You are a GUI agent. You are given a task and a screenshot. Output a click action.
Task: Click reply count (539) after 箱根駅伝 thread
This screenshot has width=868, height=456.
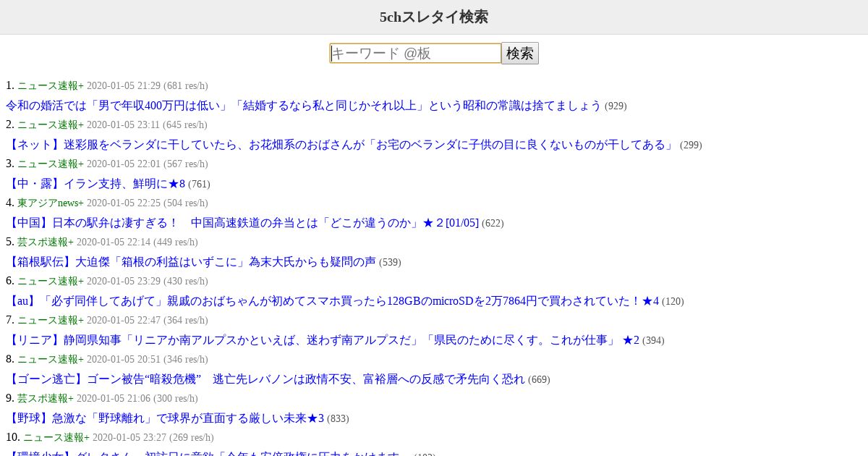pyautogui.click(x=390, y=263)
